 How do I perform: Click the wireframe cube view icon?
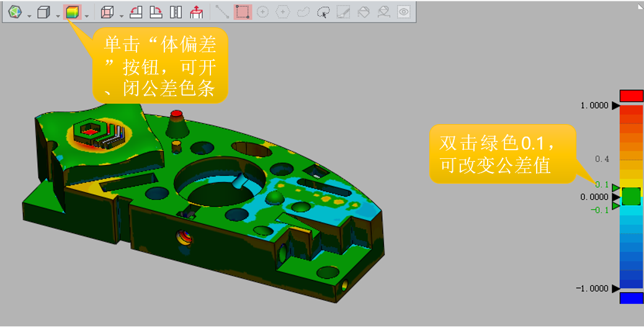point(107,12)
